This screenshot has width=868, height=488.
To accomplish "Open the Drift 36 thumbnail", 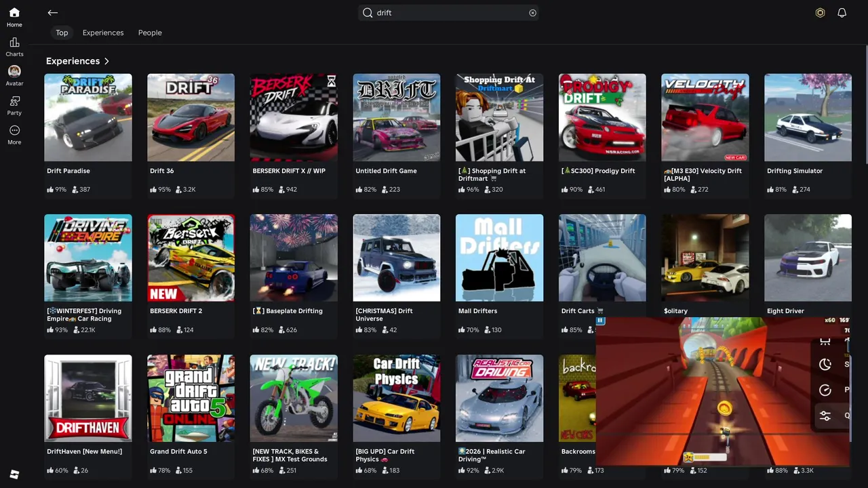I will [191, 117].
